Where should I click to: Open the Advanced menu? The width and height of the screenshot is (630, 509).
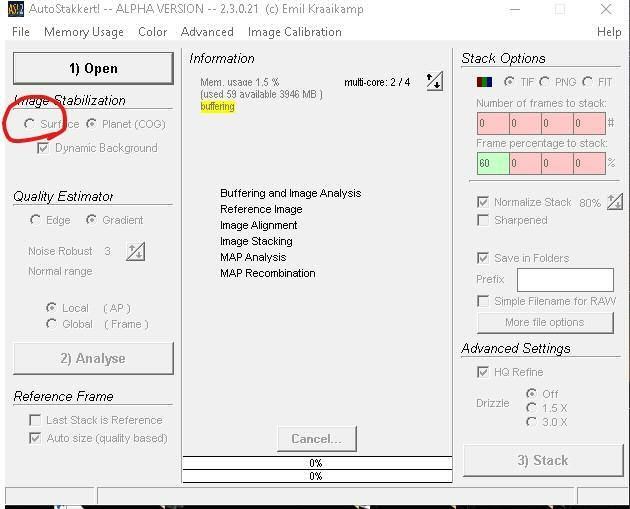click(x=207, y=32)
